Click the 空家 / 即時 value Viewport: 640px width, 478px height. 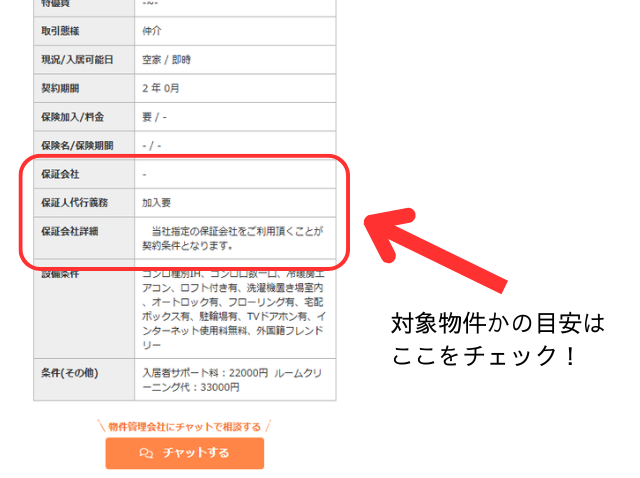coord(166,60)
